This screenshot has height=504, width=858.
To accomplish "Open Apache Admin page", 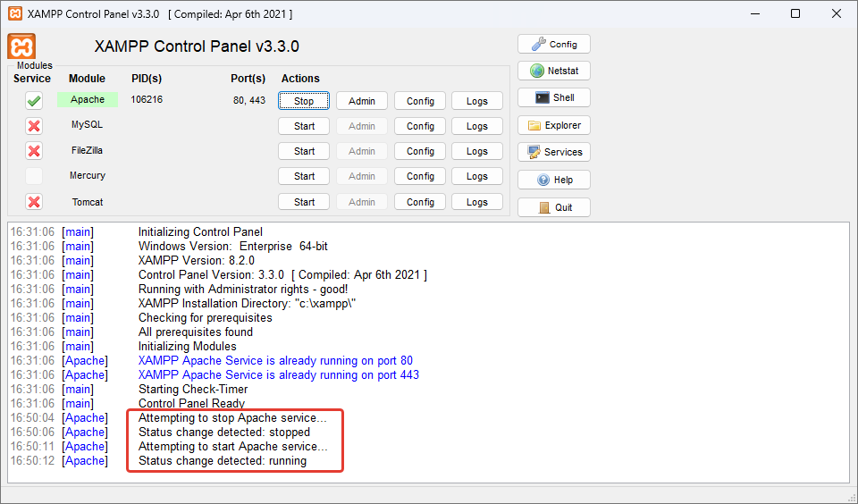I will (x=362, y=101).
